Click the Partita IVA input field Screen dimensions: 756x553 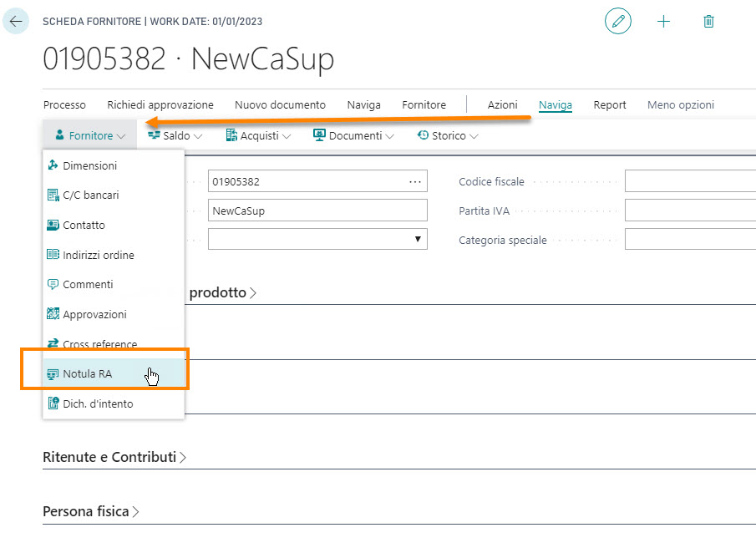(x=690, y=211)
